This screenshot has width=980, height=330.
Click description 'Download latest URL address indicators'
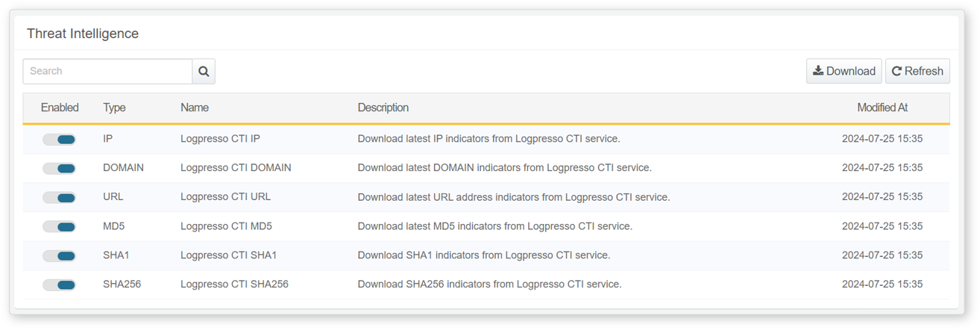coord(514,197)
